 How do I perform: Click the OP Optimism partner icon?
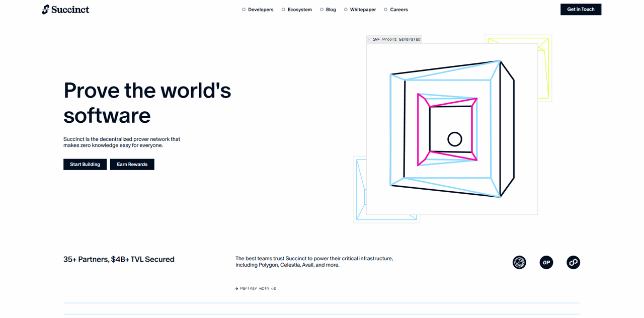[546, 262]
